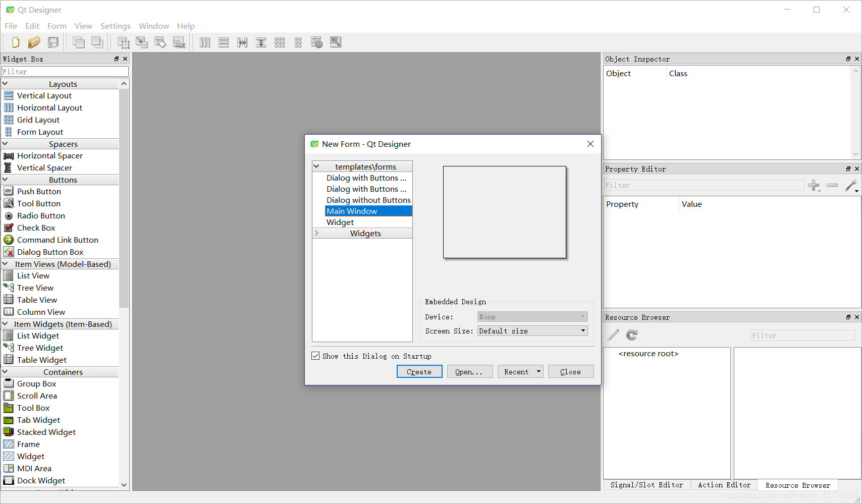Image resolution: width=862 pixels, height=504 pixels.
Task: Close the New Form dialog with X
Action: [x=590, y=144]
